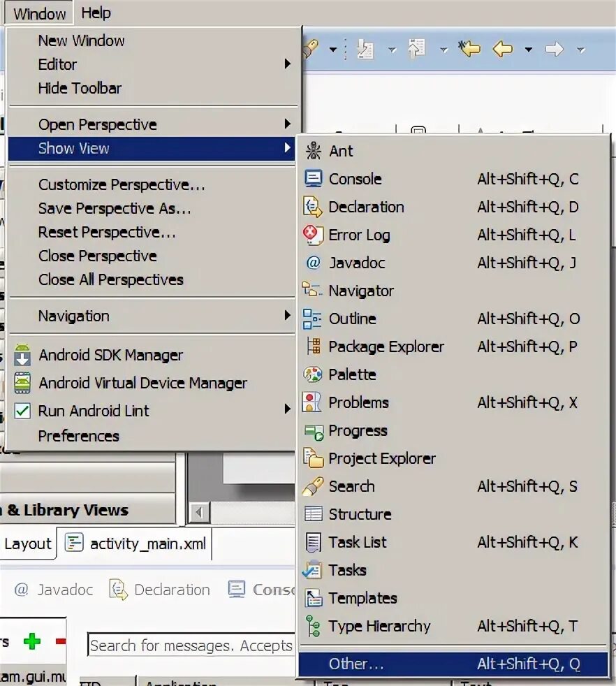Image resolution: width=616 pixels, height=686 pixels.
Task: Open the Error Log view icon
Action: click(312, 235)
